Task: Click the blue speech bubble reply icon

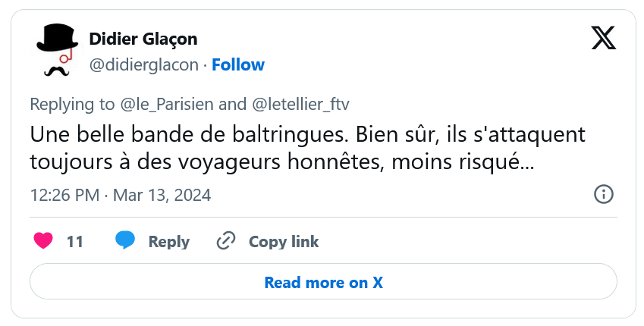Action: coord(125,240)
